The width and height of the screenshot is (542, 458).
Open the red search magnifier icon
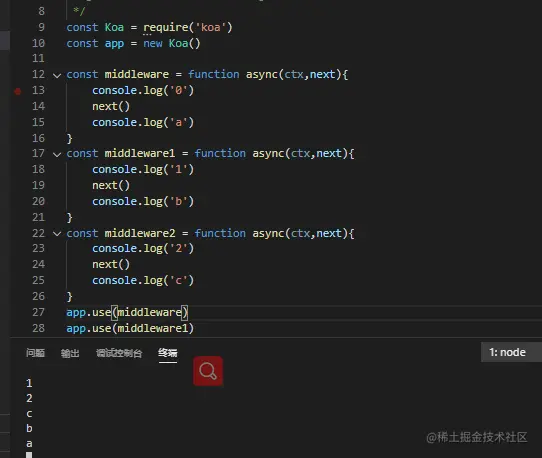208,371
